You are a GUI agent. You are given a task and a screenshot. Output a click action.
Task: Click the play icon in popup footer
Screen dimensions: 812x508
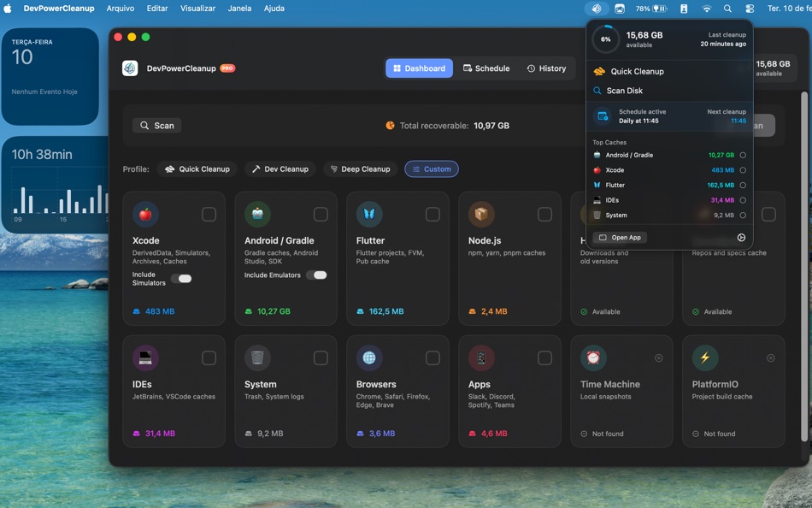pos(741,238)
